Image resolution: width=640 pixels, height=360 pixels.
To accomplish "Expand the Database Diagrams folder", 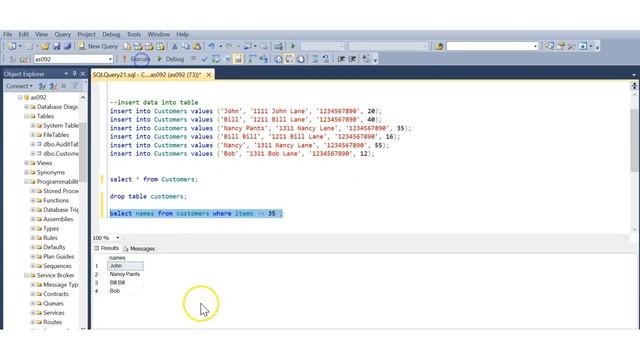I will pyautogui.click(x=27, y=107).
